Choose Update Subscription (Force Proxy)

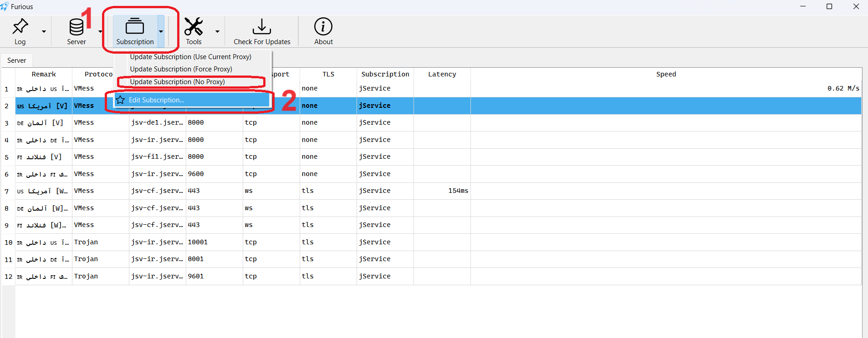(181, 69)
